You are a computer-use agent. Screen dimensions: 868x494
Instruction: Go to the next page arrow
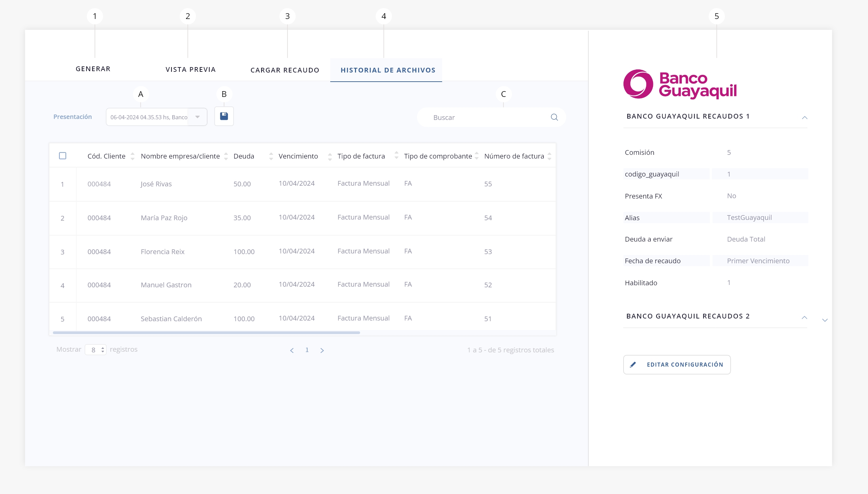[322, 350]
